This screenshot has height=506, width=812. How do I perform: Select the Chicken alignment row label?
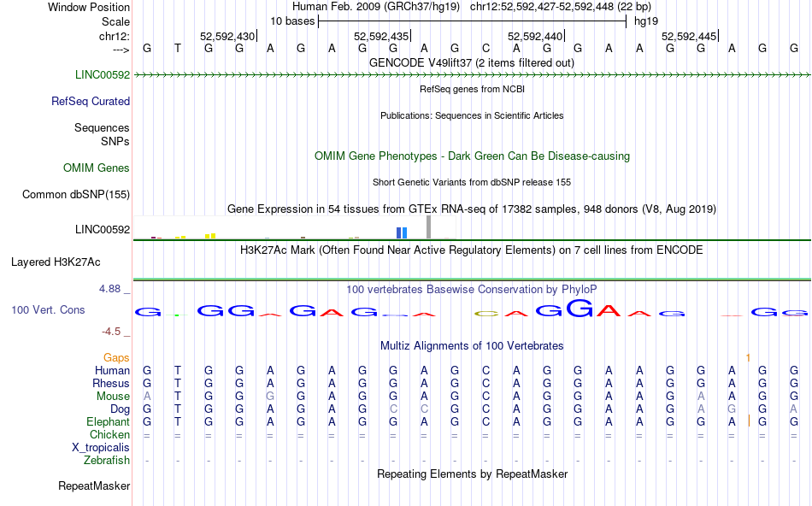click(109, 434)
